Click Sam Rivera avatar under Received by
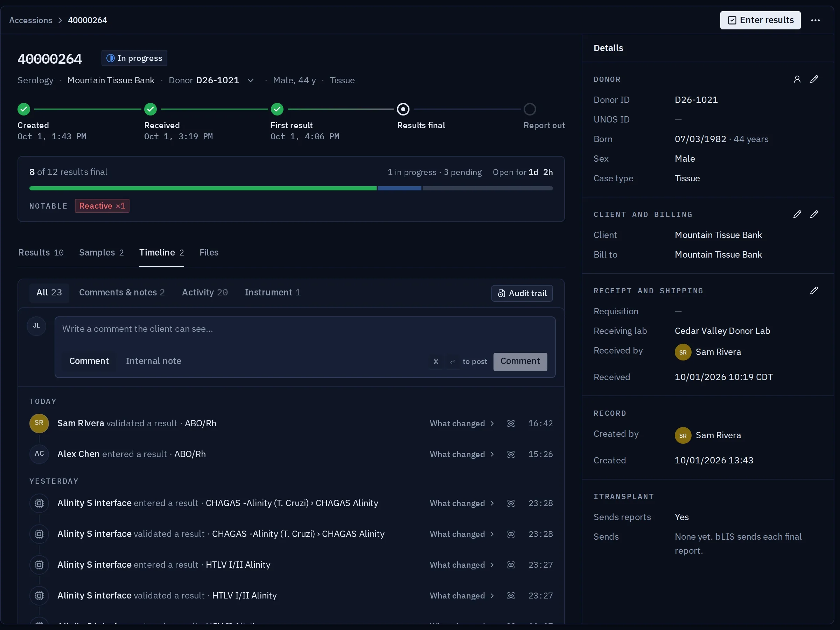 coord(683,352)
